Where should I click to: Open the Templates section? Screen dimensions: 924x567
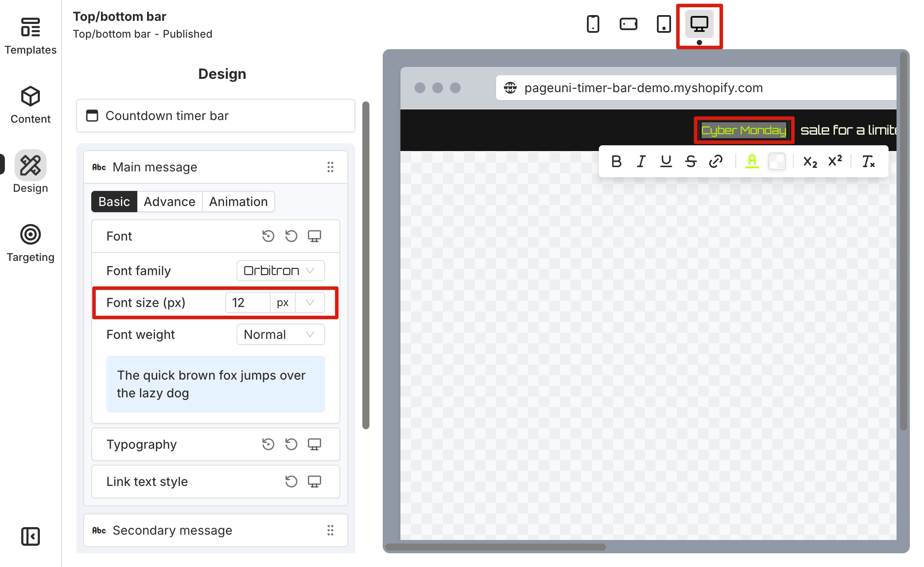coord(31,36)
